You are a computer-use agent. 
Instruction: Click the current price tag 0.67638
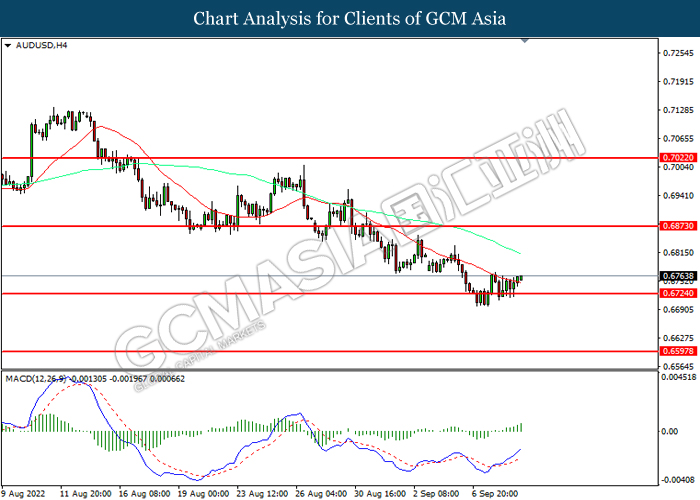click(x=678, y=276)
